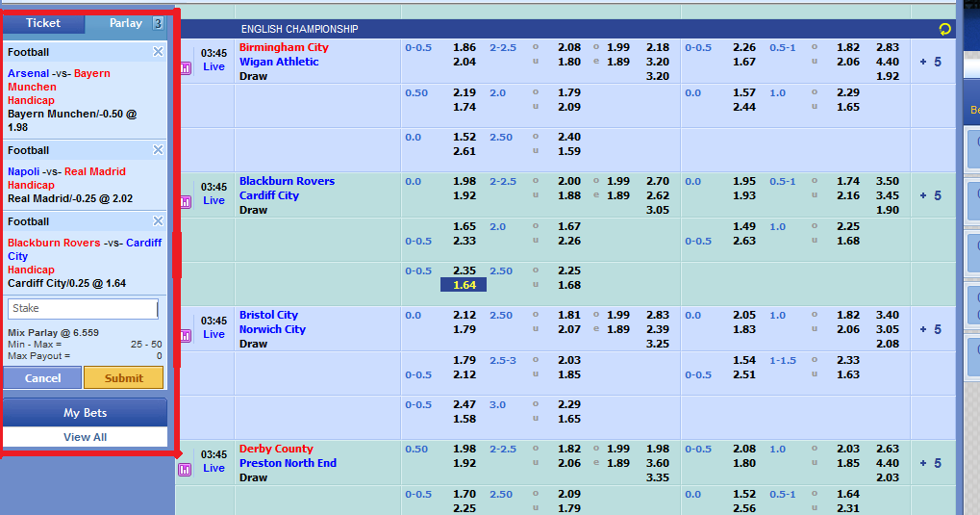Expand +5 more markets for Blackburn Rovers

tap(931, 195)
